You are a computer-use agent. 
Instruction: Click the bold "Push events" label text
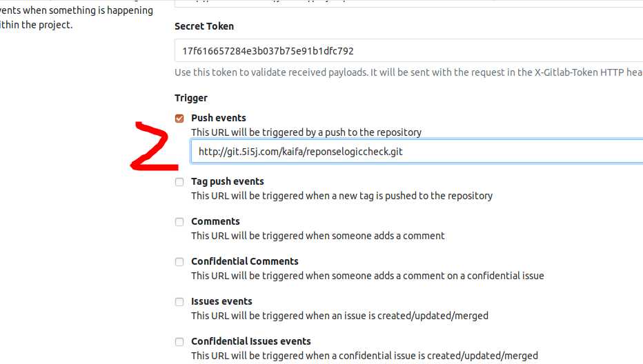coord(219,118)
